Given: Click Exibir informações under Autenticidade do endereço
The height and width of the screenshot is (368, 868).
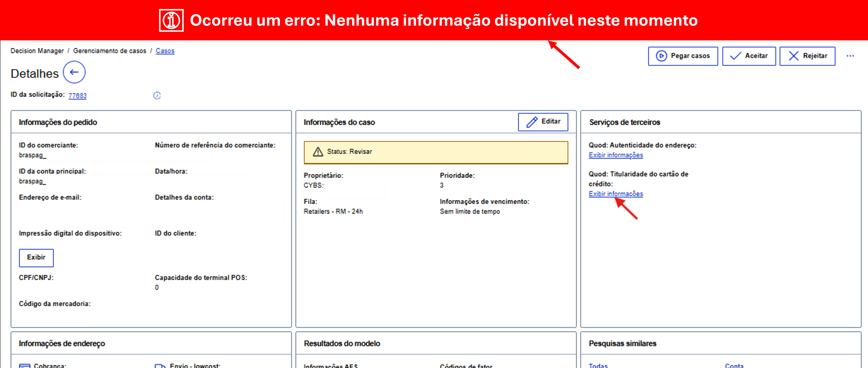Looking at the screenshot, I should 616,155.
